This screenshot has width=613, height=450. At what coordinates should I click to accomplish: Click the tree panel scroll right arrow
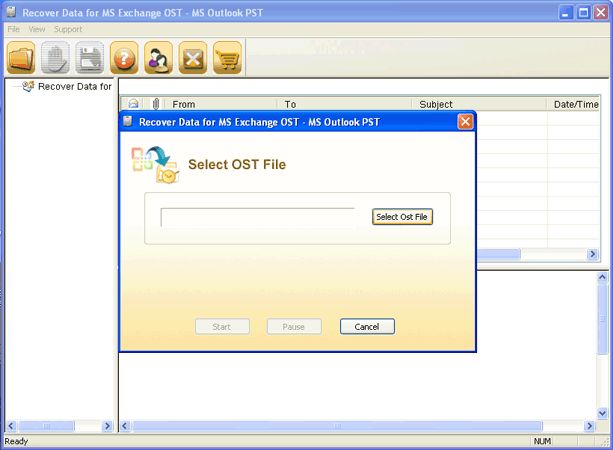pyautogui.click(x=107, y=426)
